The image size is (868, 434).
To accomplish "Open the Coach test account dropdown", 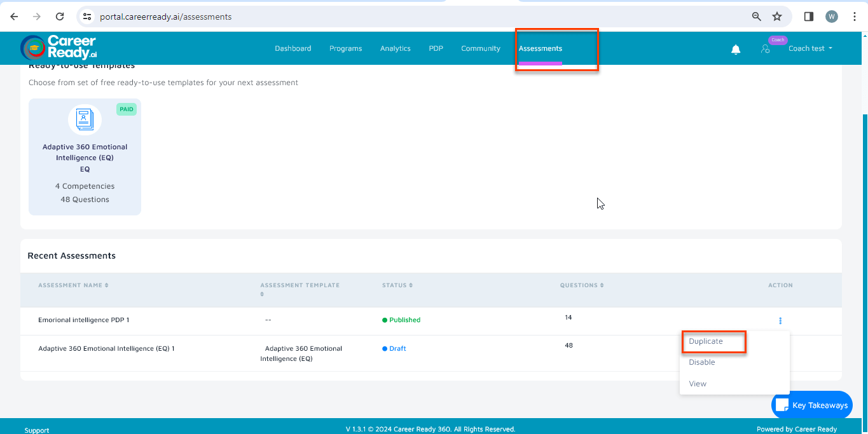I will (811, 48).
